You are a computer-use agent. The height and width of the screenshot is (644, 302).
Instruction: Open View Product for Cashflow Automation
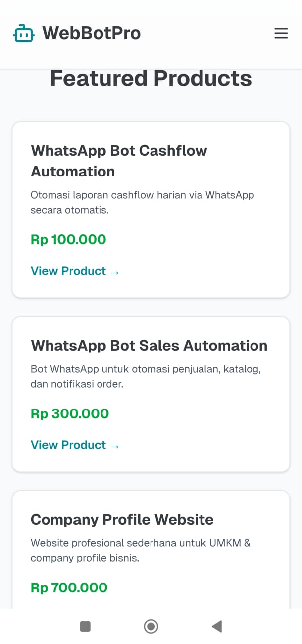(68, 271)
